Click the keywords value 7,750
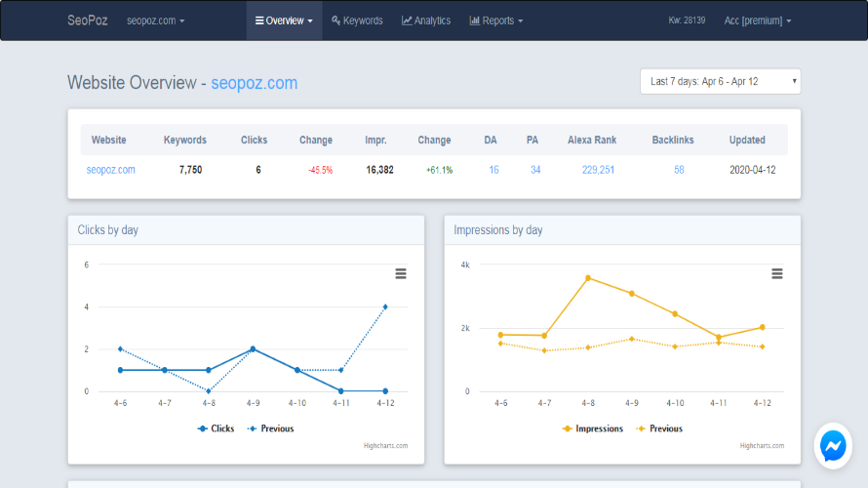The image size is (868, 488). (190, 170)
